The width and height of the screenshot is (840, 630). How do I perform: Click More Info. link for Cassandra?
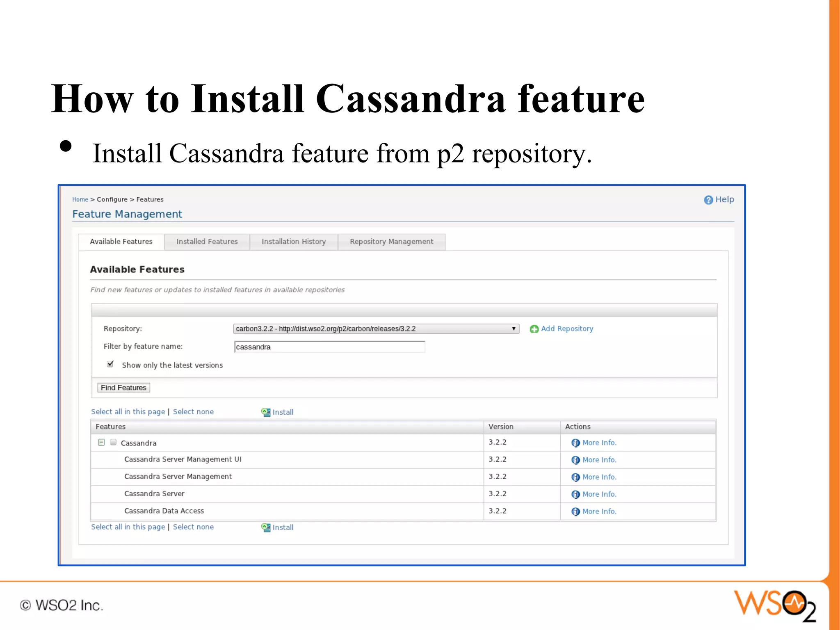pos(599,443)
